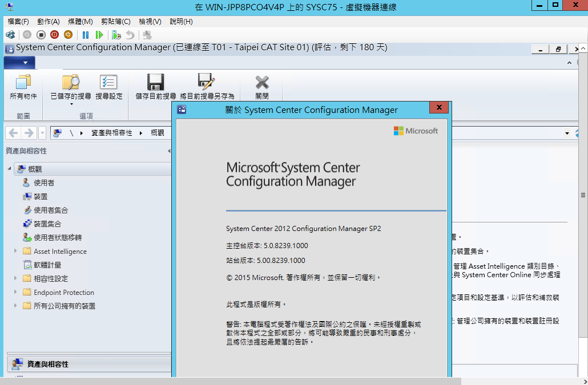Image resolution: width=588 pixels, height=385 pixels.
Task: Open the virtual machine connection window system icon
Action: click(x=9, y=7)
